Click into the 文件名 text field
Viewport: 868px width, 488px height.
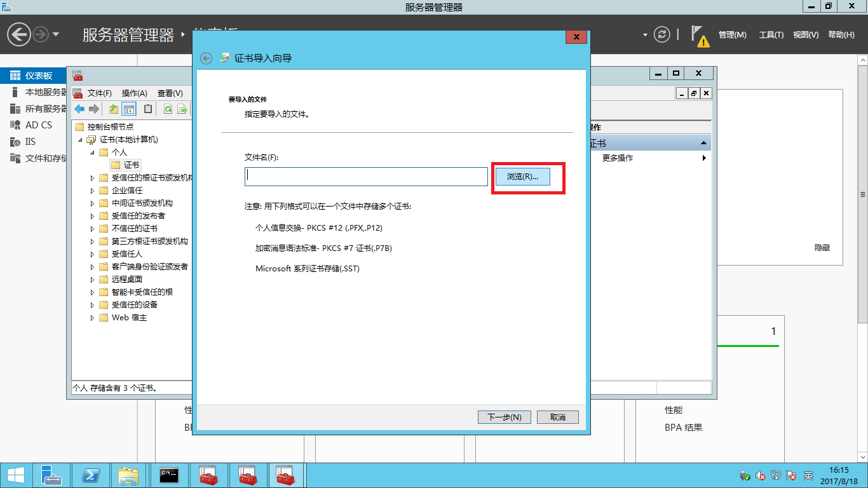tap(366, 177)
